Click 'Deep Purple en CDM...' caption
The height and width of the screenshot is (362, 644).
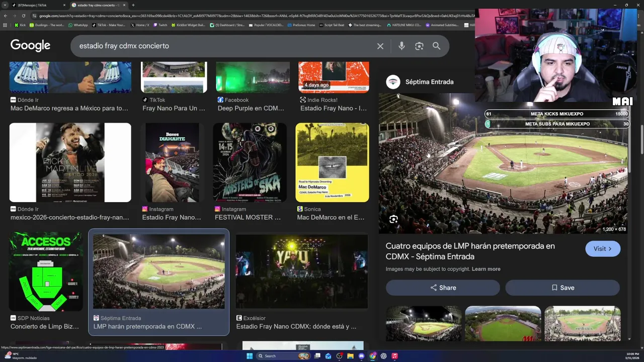click(x=251, y=109)
